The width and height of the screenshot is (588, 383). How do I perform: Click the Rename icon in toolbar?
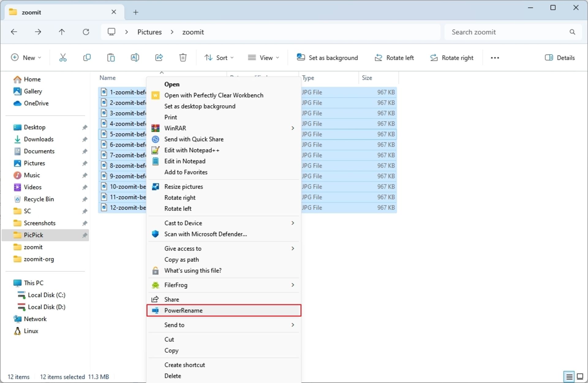[x=135, y=58]
